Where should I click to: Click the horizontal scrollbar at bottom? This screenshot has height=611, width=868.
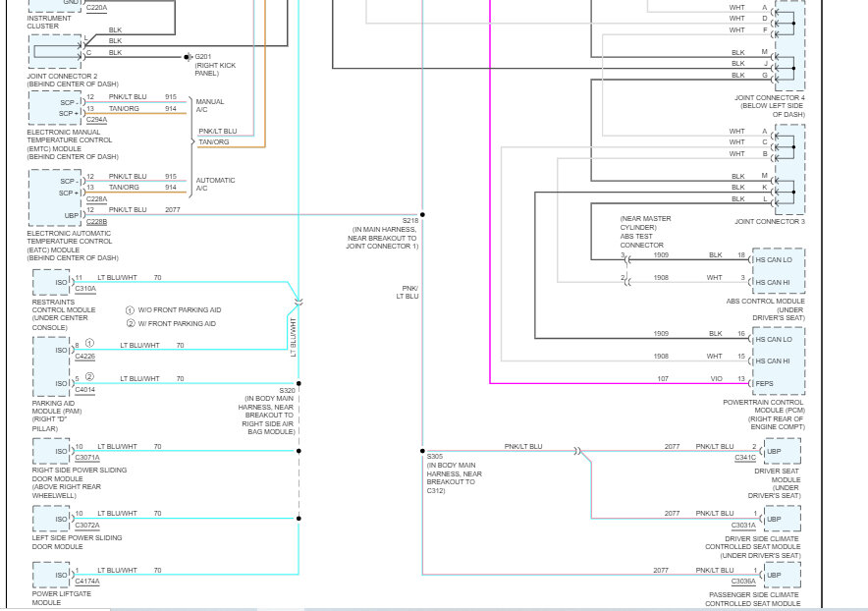(434, 609)
